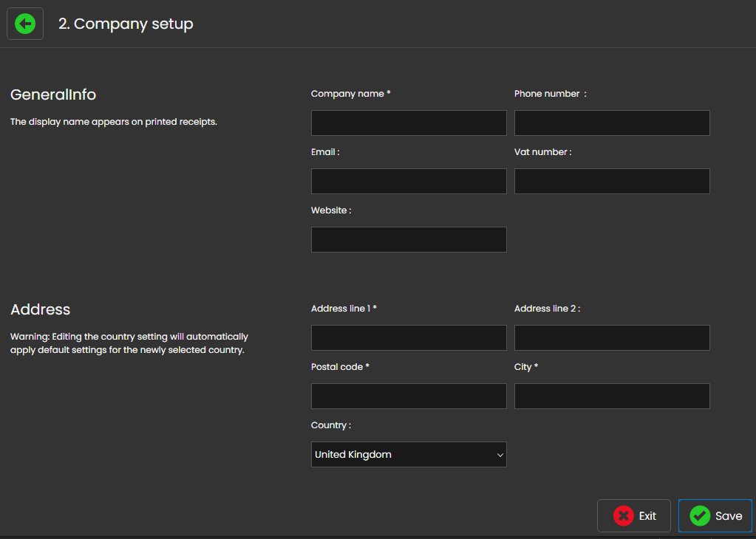756x539 pixels.
Task: Focus the City input field
Action: click(x=612, y=396)
